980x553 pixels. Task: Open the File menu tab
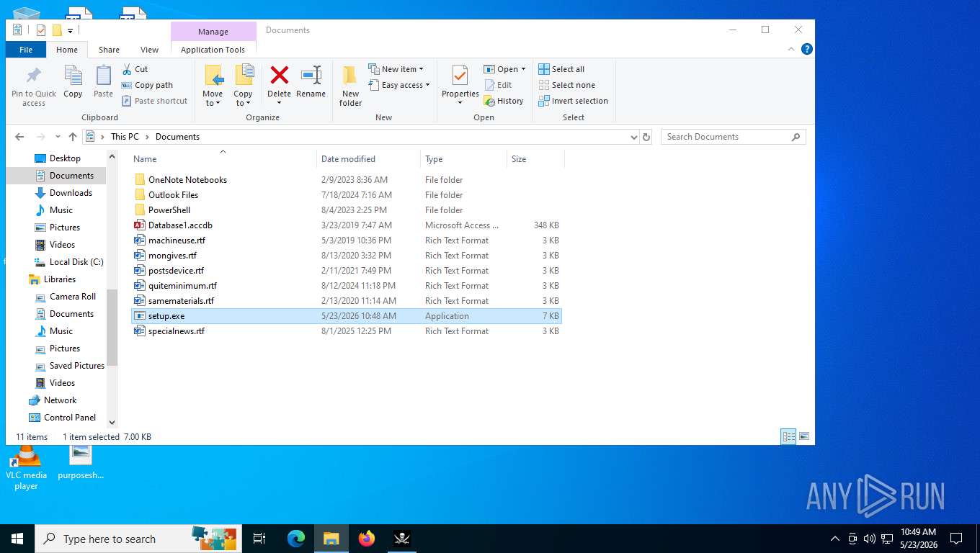26,50
